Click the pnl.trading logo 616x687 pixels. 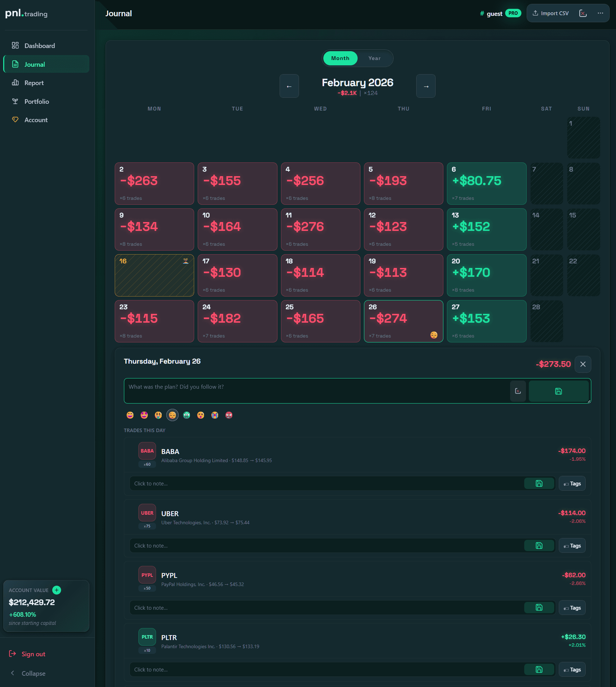[26, 13]
